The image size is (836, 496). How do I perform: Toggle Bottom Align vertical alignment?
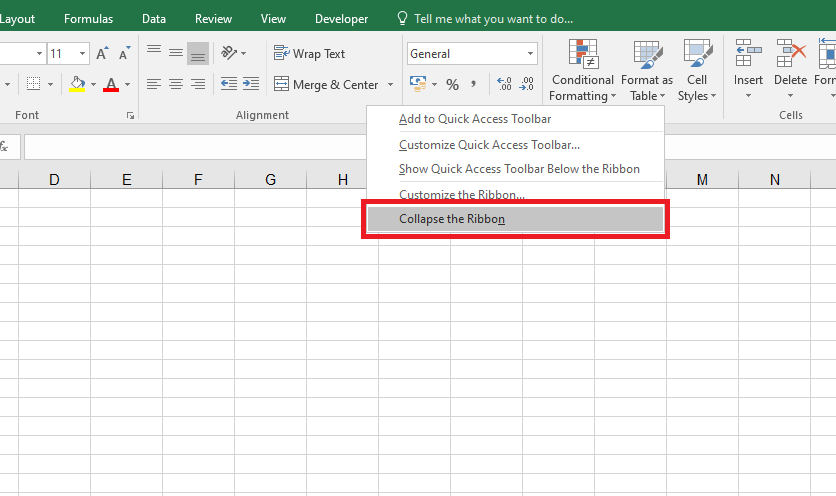pos(198,54)
